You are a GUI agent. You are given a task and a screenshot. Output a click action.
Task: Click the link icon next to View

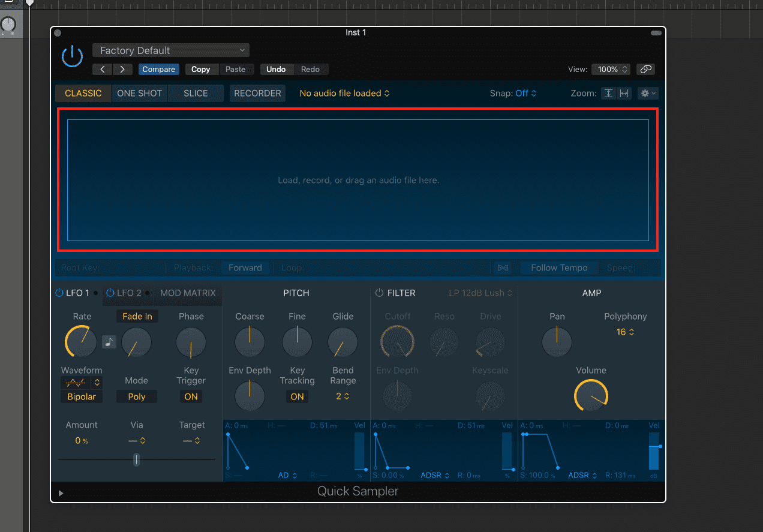645,70
